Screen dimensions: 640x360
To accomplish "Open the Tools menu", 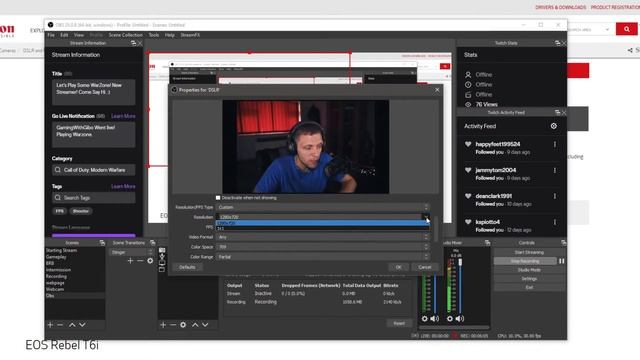I will (x=154, y=35).
